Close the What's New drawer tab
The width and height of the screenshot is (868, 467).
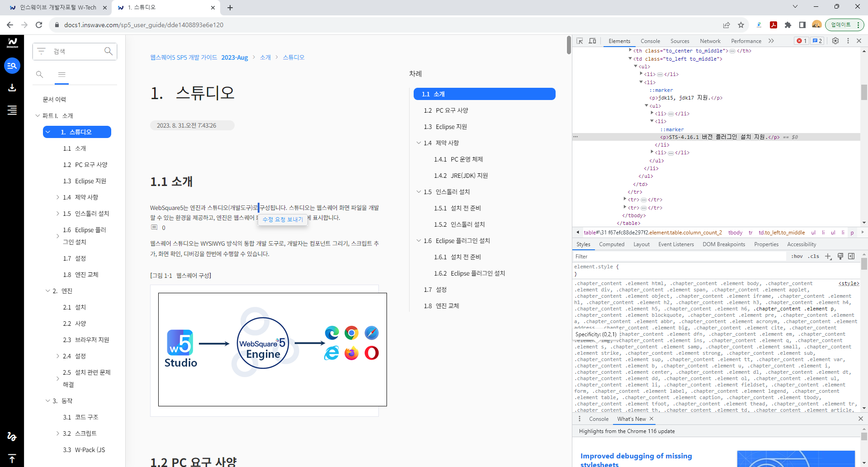coord(651,419)
